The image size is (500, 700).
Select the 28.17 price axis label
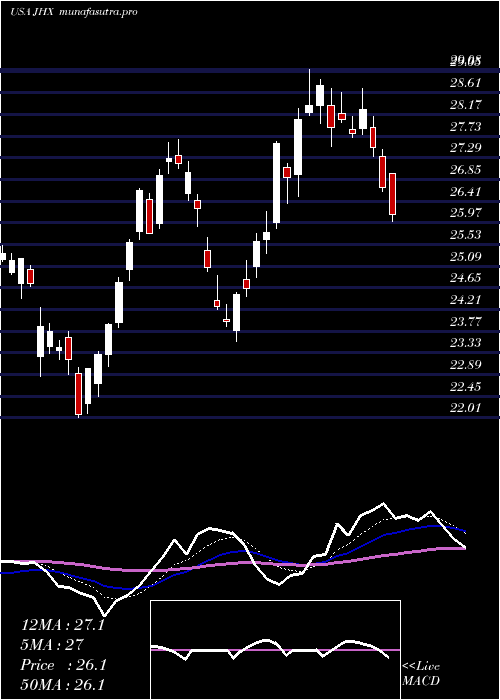(465, 105)
